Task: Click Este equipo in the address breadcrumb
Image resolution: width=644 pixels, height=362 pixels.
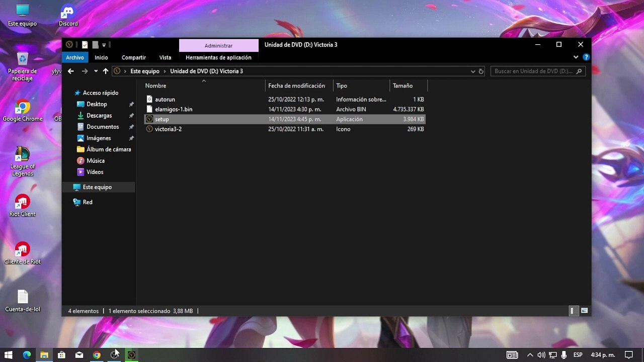Action: click(145, 71)
